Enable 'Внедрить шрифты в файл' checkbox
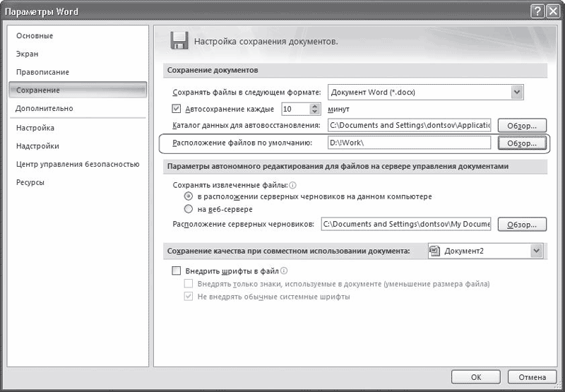Viewport: 565px width, 392px height. pyautogui.click(x=177, y=271)
